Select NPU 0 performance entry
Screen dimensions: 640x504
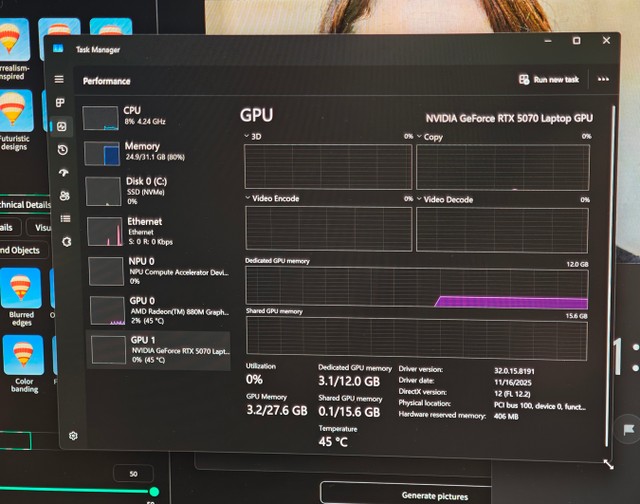tap(160, 271)
